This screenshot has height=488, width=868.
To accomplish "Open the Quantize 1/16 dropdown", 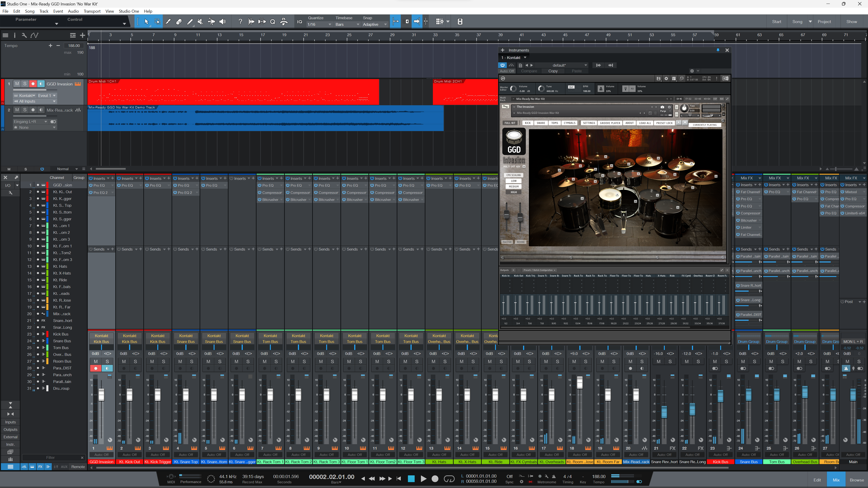I will click(x=330, y=24).
